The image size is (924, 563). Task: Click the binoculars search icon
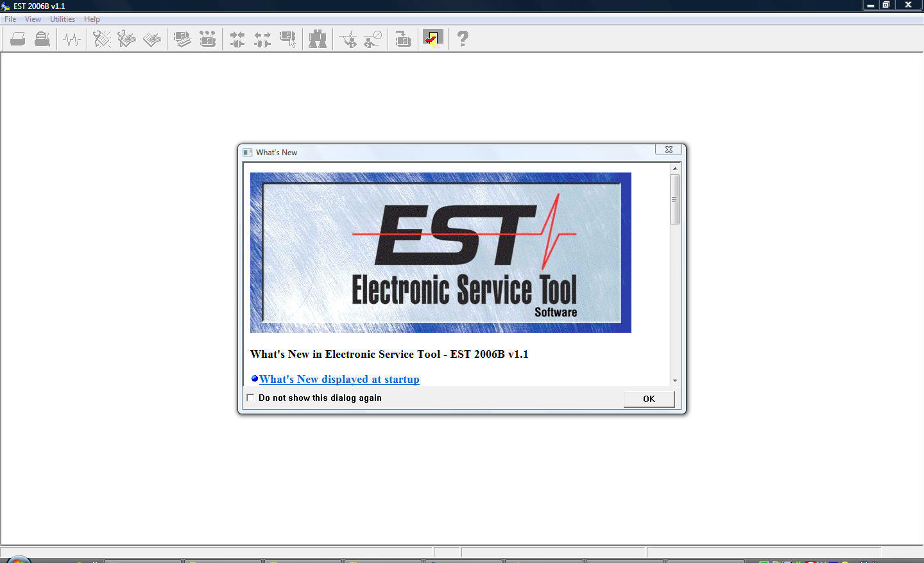pyautogui.click(x=318, y=39)
